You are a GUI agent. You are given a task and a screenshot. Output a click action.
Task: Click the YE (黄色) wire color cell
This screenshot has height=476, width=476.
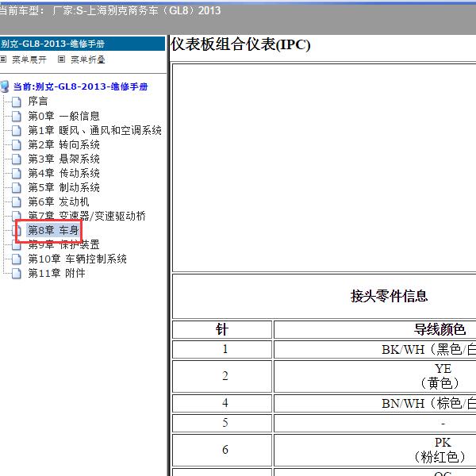click(x=375, y=376)
